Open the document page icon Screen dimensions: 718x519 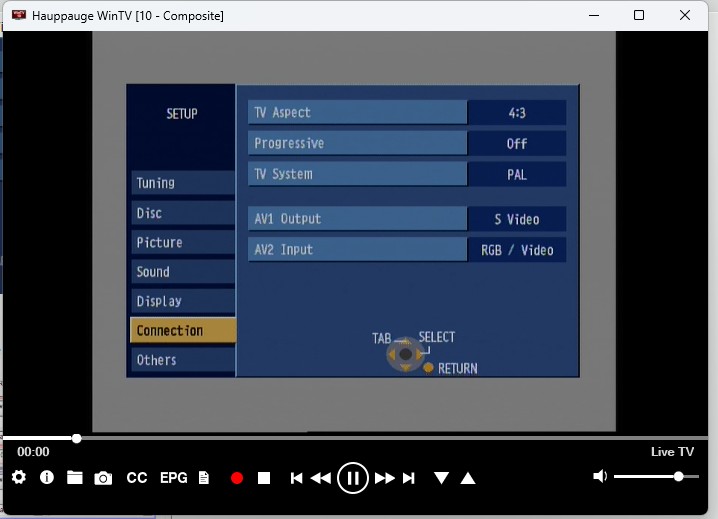click(204, 478)
